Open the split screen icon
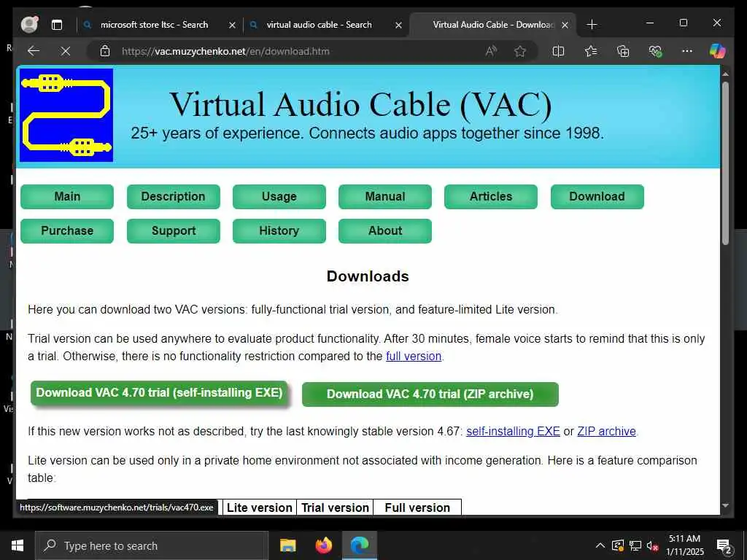The height and width of the screenshot is (560, 747). point(558,51)
